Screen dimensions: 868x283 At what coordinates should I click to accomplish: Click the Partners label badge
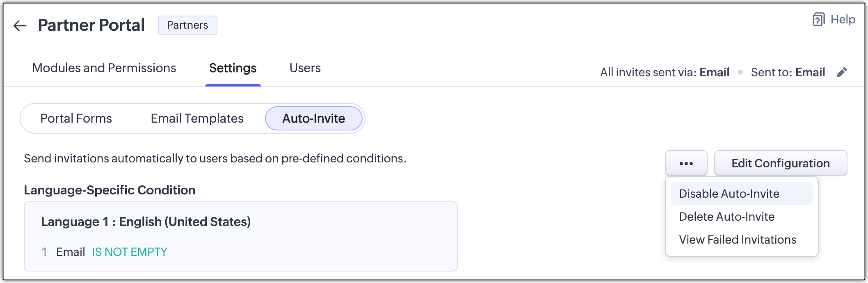pyautogui.click(x=187, y=25)
